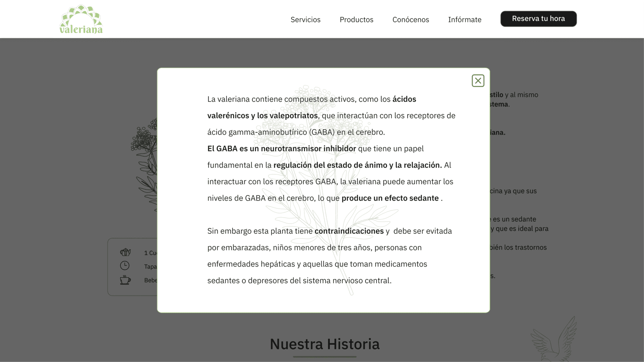
Task: Click the bold text 'regulación del estado de ánimo'
Action: point(330,165)
